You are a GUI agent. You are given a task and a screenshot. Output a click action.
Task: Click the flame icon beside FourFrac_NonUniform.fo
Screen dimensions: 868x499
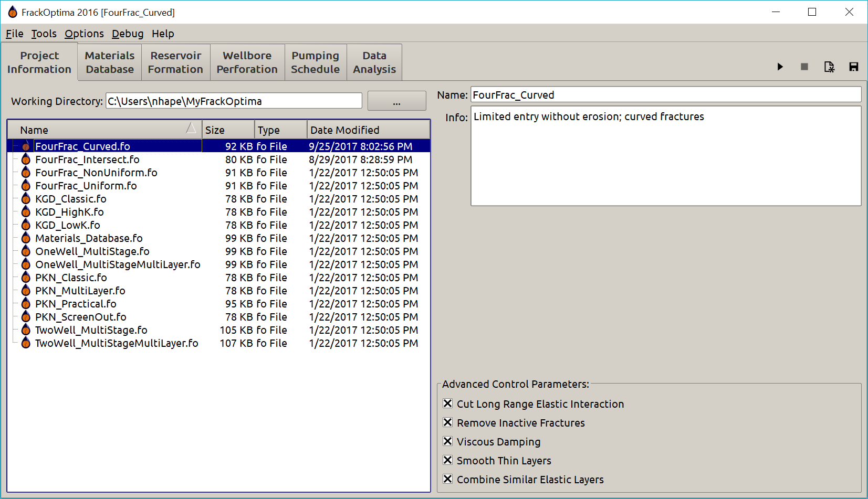point(26,172)
